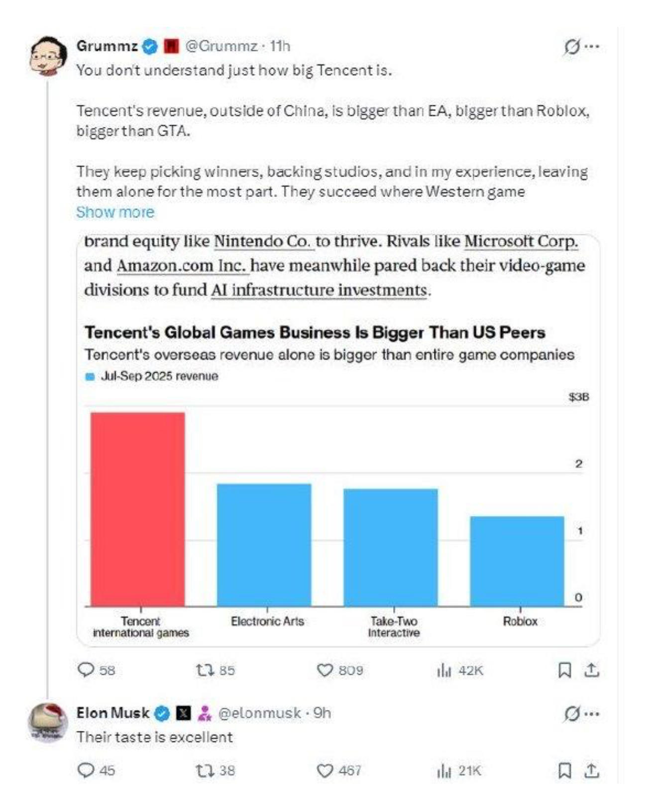This screenshot has width=657, height=812.
Task: Open Grummz profile from display name
Action: point(107,46)
